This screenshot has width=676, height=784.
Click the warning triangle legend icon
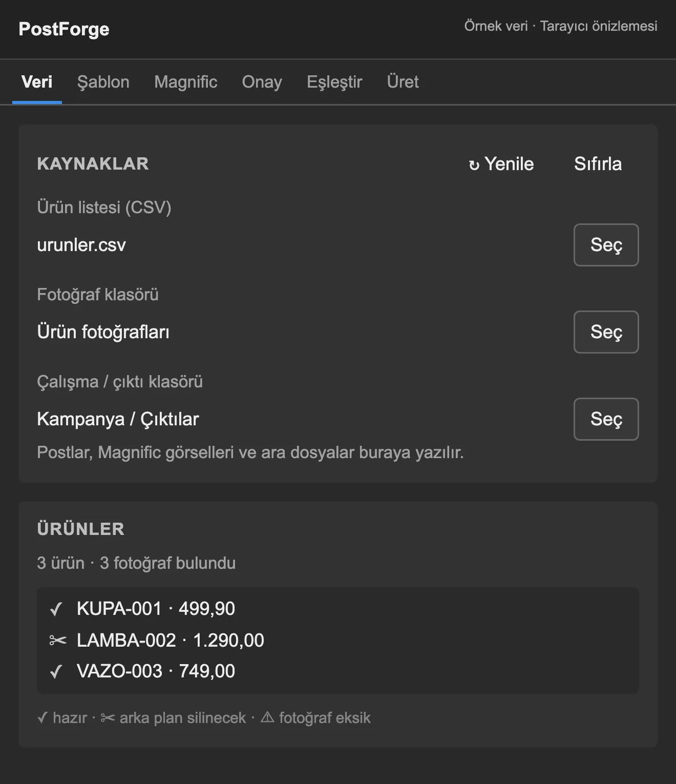coord(267,717)
